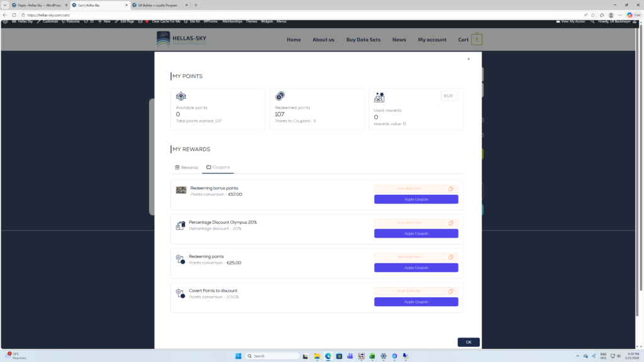
Task: Copy the Redeeming bonus points coupon code
Action: point(451,189)
